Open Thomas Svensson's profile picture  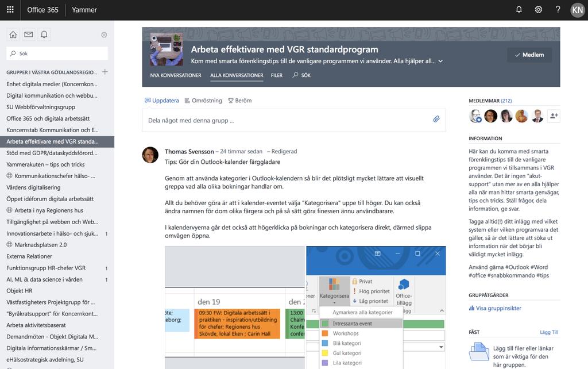pyautogui.click(x=150, y=155)
